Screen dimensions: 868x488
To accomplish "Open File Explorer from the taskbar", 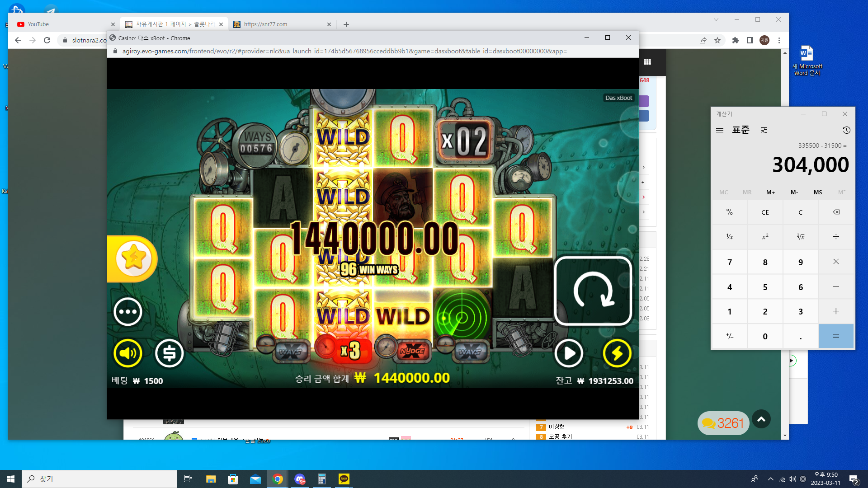I will [211, 479].
